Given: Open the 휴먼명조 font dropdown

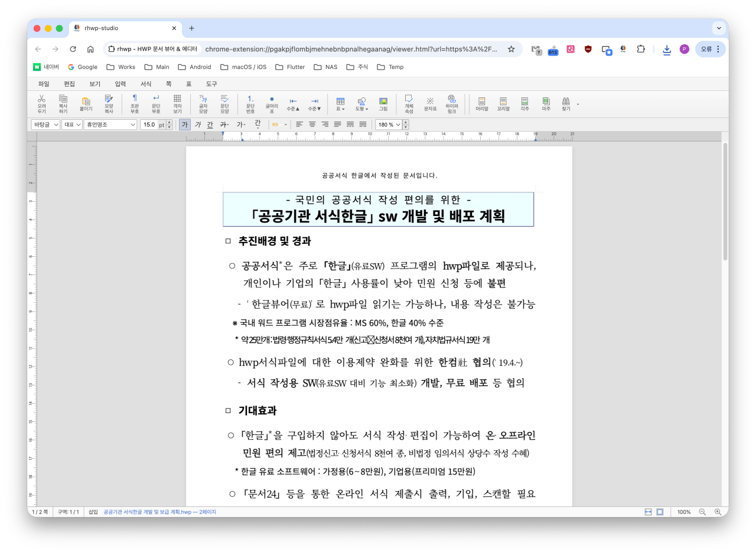Looking at the screenshot, I should [x=110, y=125].
